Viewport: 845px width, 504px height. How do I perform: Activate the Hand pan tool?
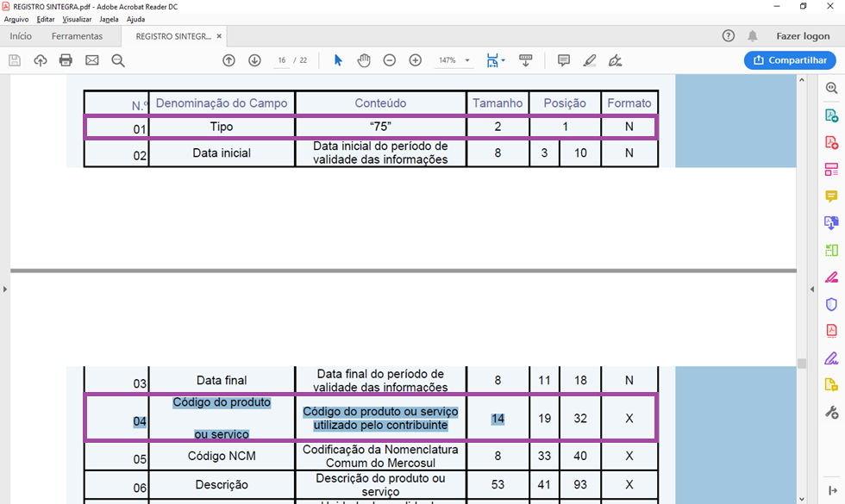tap(364, 60)
